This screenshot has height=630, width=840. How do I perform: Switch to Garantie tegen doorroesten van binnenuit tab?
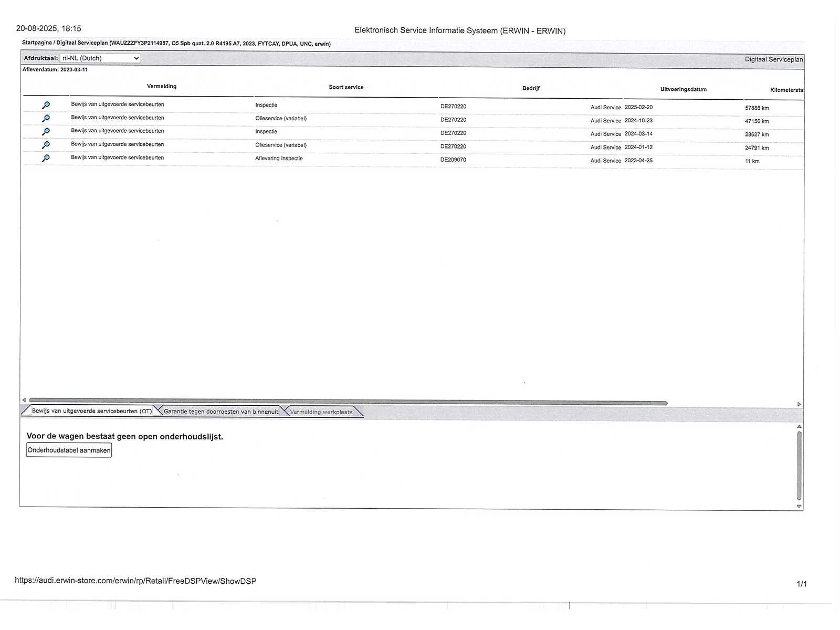tap(220, 412)
